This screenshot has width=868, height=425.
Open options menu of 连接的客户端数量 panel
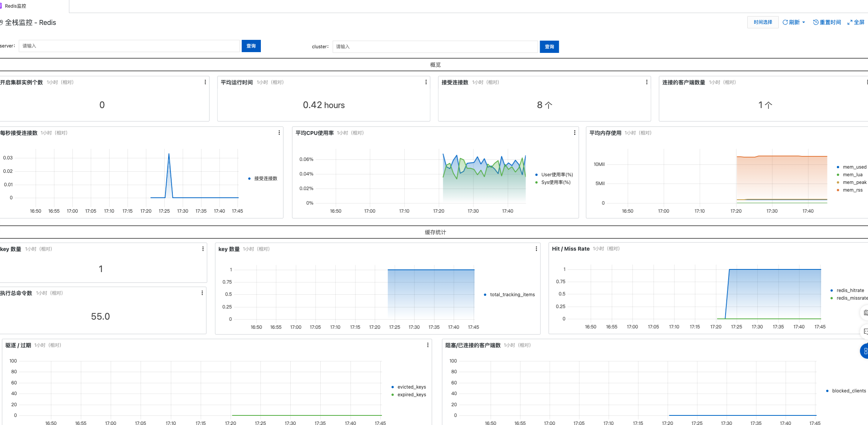click(866, 82)
